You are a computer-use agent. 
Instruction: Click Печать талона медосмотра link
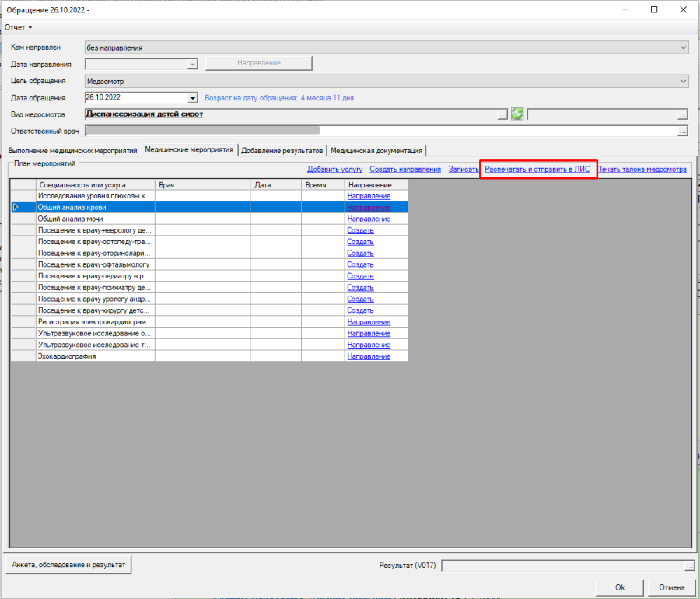[642, 170]
